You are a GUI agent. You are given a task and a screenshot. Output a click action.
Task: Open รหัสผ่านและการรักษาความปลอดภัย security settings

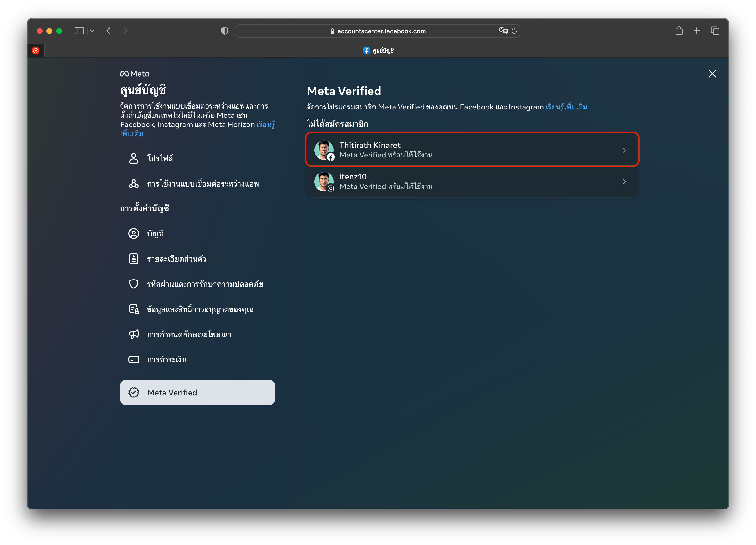(x=205, y=284)
